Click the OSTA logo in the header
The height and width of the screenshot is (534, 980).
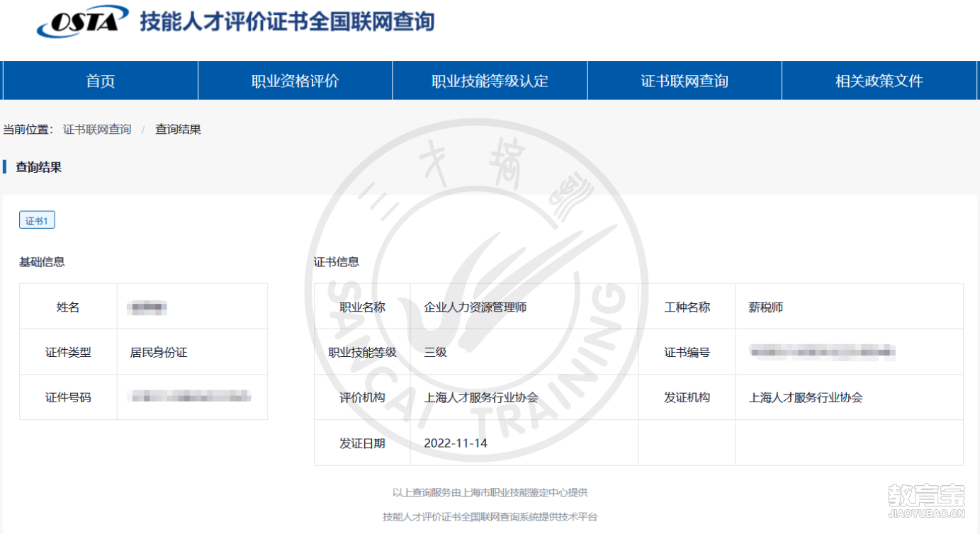coord(83,21)
